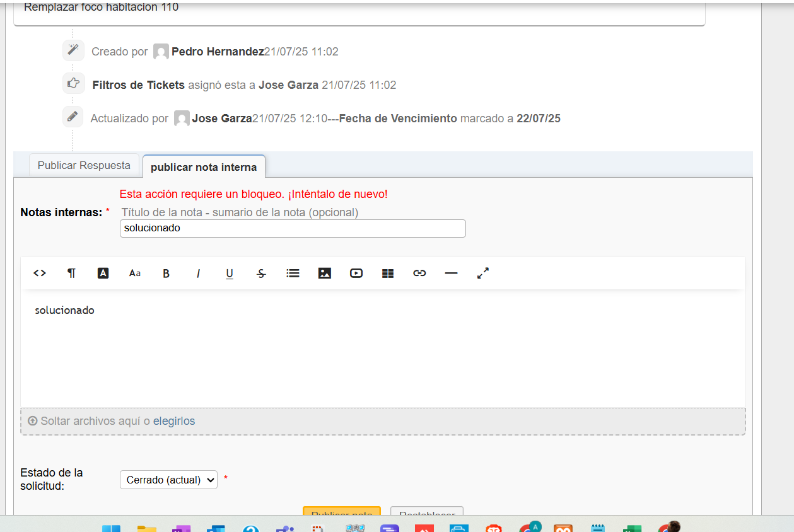Click the elegirlos file chooser link
The width and height of the screenshot is (794, 532).
pos(174,421)
